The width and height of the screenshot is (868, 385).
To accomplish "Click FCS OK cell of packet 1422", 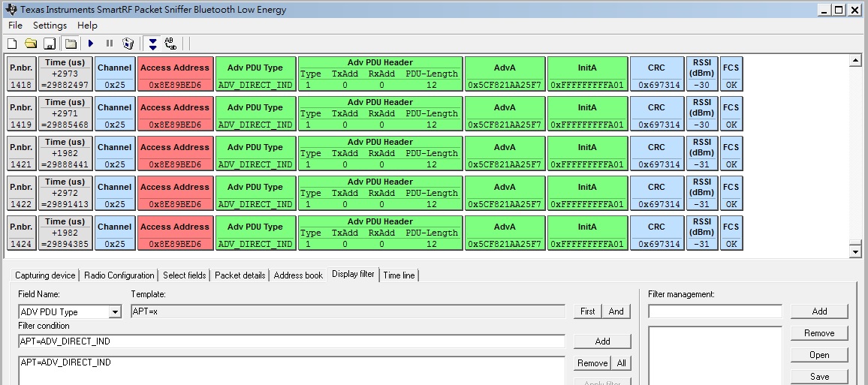I will 731,194.
